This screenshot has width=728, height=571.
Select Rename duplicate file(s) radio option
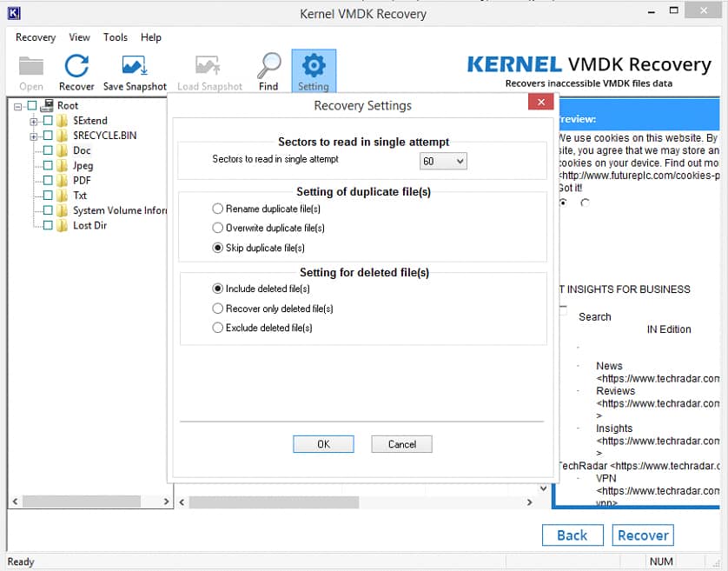pos(217,209)
